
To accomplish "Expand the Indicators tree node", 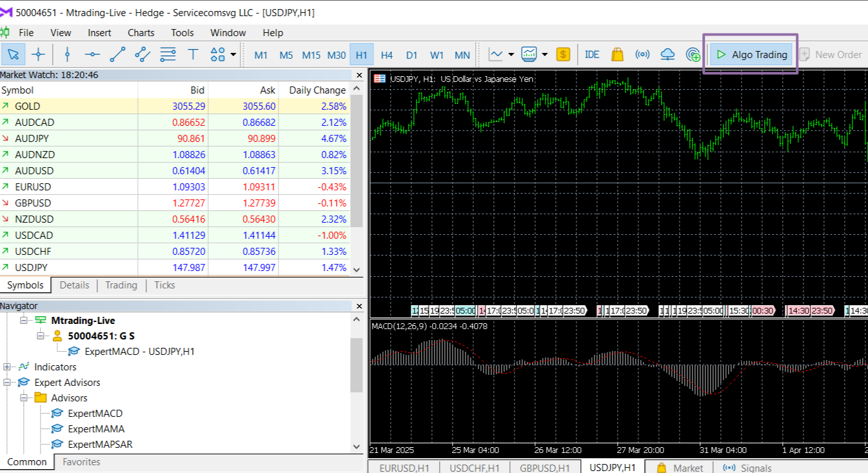I will coord(7,367).
